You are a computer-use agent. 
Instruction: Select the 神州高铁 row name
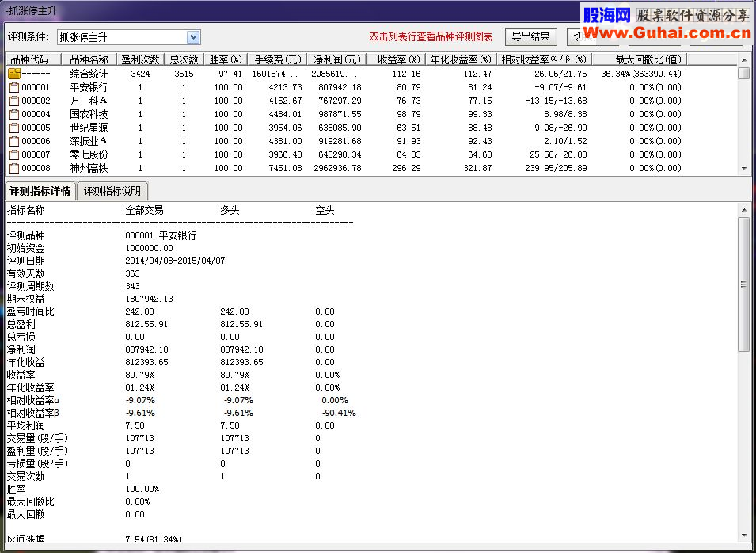point(89,169)
